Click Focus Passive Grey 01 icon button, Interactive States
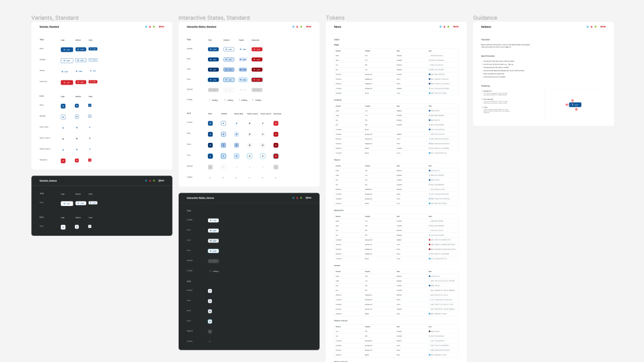The height and width of the screenshot is (362, 644). 249,156
